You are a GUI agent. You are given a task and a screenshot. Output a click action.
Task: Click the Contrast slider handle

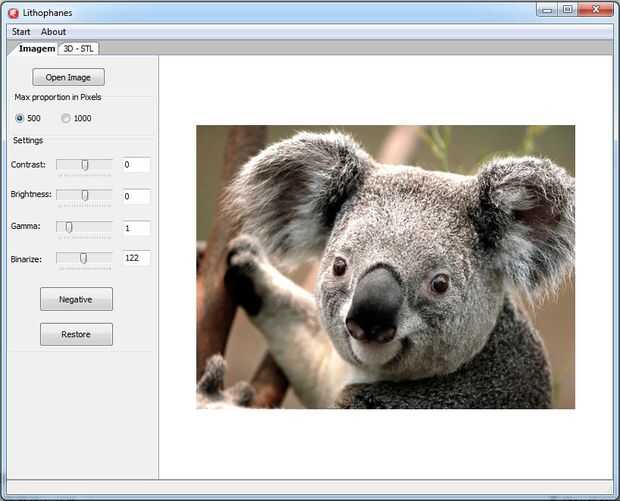pos(85,164)
